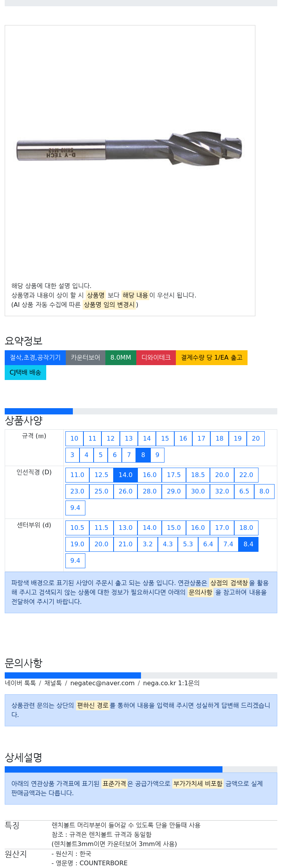This screenshot has height=868, width=282.
Task: Select 센터부위 value 21.0
Action: click(125, 544)
